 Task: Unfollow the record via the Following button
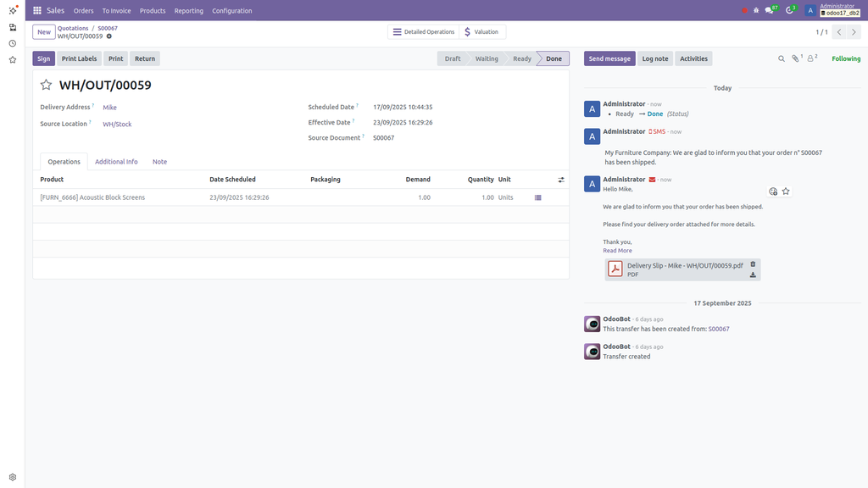[x=845, y=58]
